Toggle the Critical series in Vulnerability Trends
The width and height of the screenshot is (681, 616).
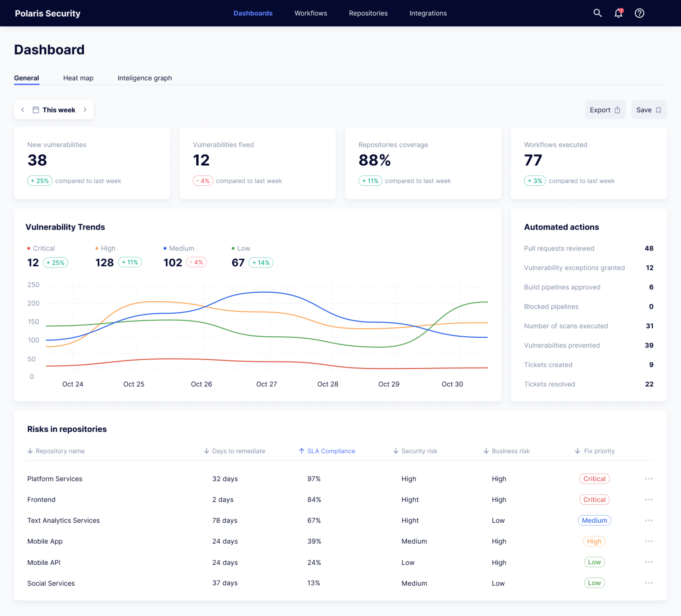click(x=41, y=248)
